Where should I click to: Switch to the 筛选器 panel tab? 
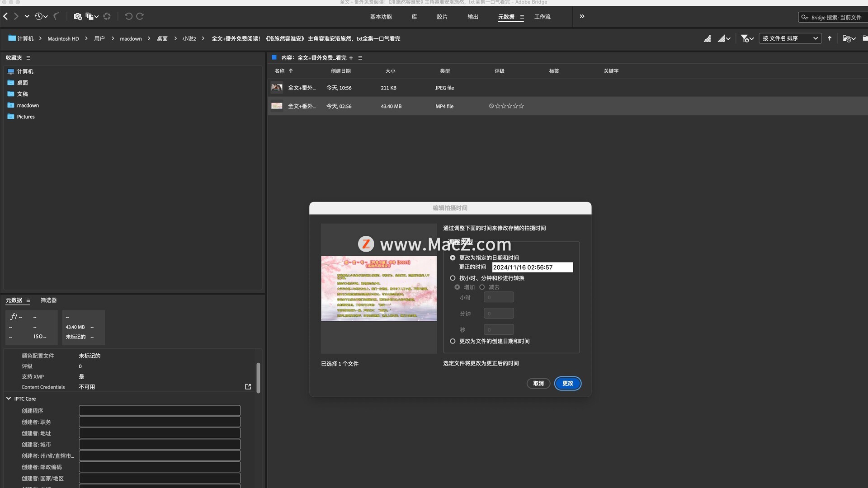click(x=48, y=300)
